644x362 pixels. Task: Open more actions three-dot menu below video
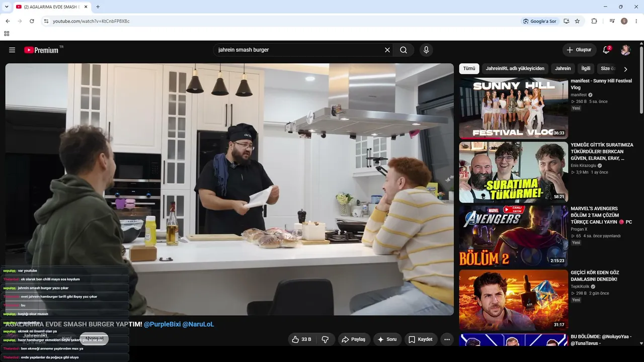click(x=447, y=339)
